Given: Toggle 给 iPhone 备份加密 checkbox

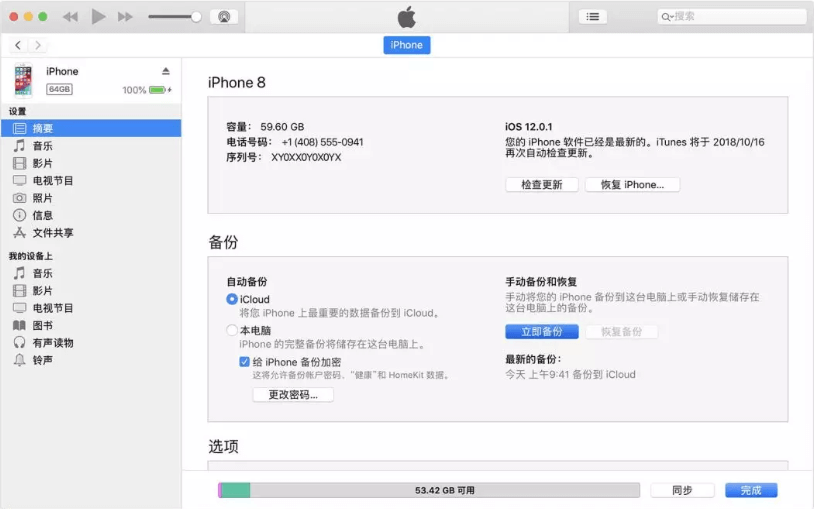Looking at the screenshot, I should click(244, 361).
